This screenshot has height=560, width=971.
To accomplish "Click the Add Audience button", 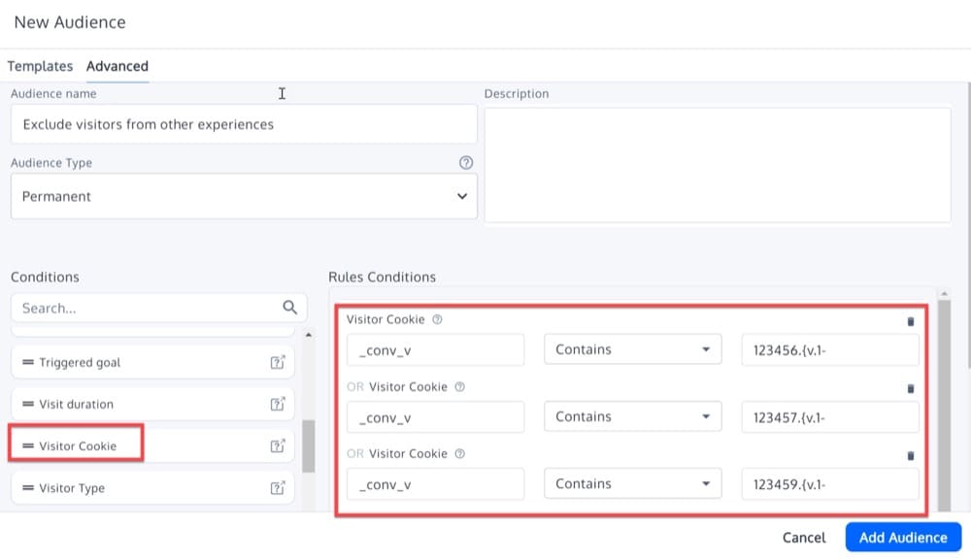I will pos(903,537).
